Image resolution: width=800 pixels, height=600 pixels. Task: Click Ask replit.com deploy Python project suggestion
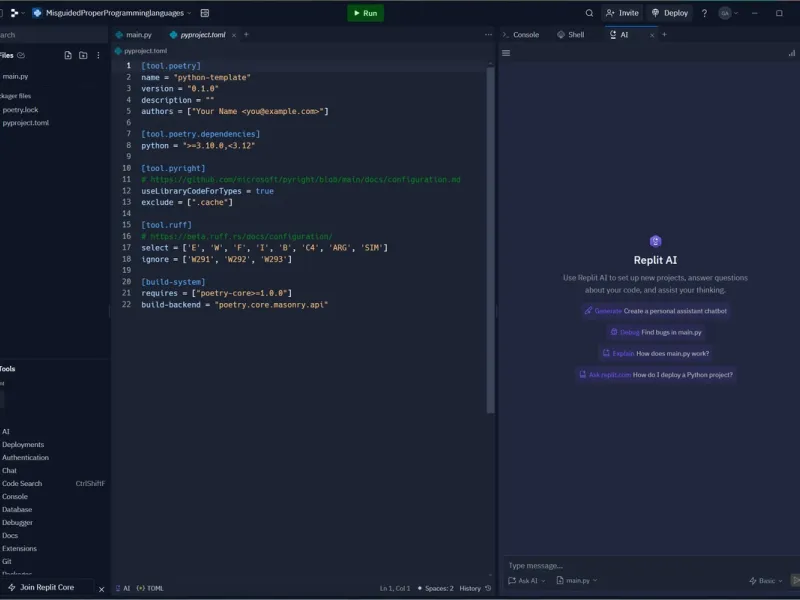click(656, 374)
